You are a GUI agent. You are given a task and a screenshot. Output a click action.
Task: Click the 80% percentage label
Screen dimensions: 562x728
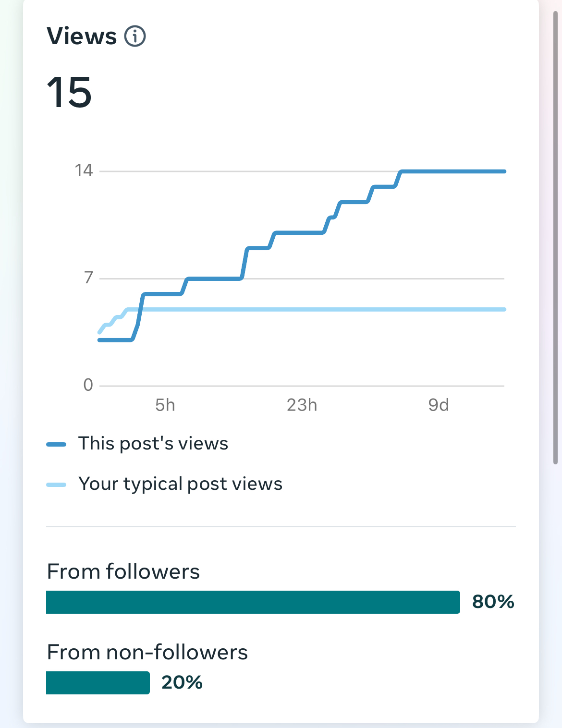pos(493,602)
